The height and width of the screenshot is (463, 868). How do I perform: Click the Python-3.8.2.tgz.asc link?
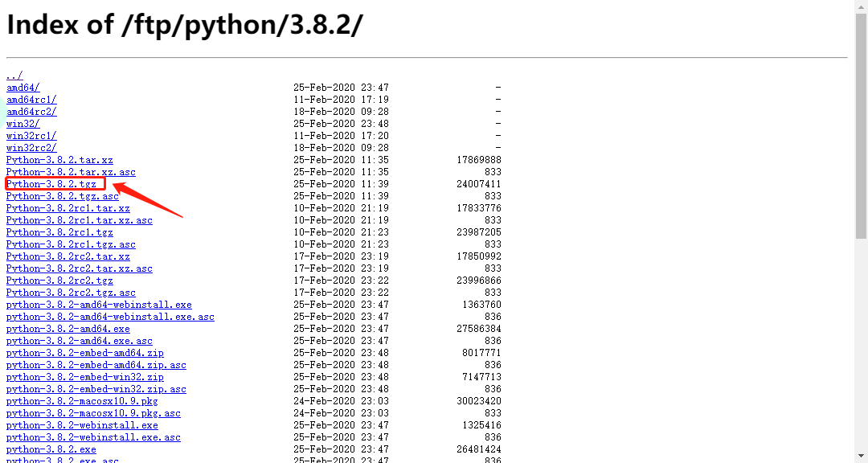(63, 196)
